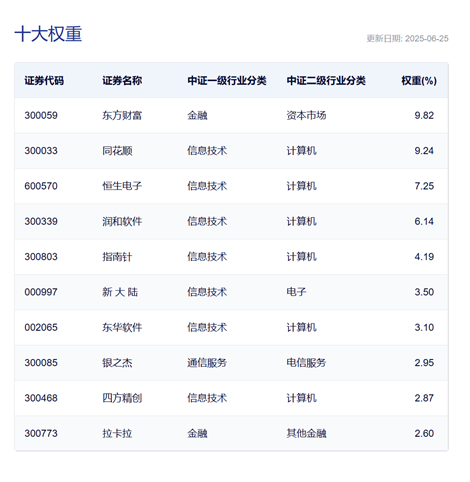Select the 同花顺 row name
The height and width of the screenshot is (482, 470).
117,151
